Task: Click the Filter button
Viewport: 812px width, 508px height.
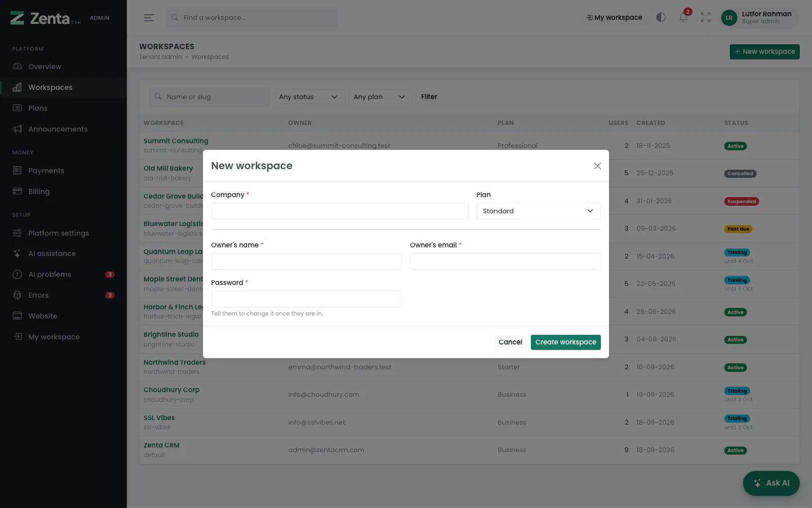Action: 429,97
